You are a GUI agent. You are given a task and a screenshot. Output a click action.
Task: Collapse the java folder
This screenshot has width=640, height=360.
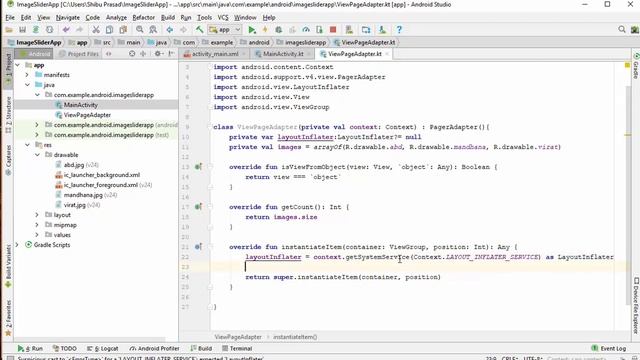click(x=27, y=85)
